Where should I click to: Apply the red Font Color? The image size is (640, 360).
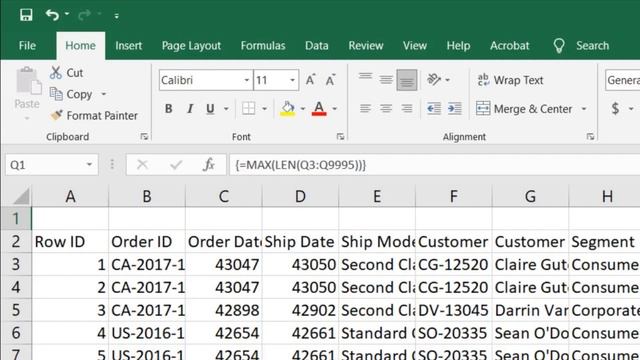(319, 109)
